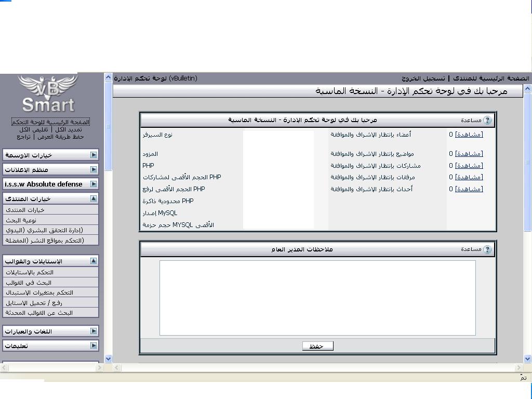Expand the اللغات والعبارات sidebar section
The image size is (532, 399).
(94, 331)
